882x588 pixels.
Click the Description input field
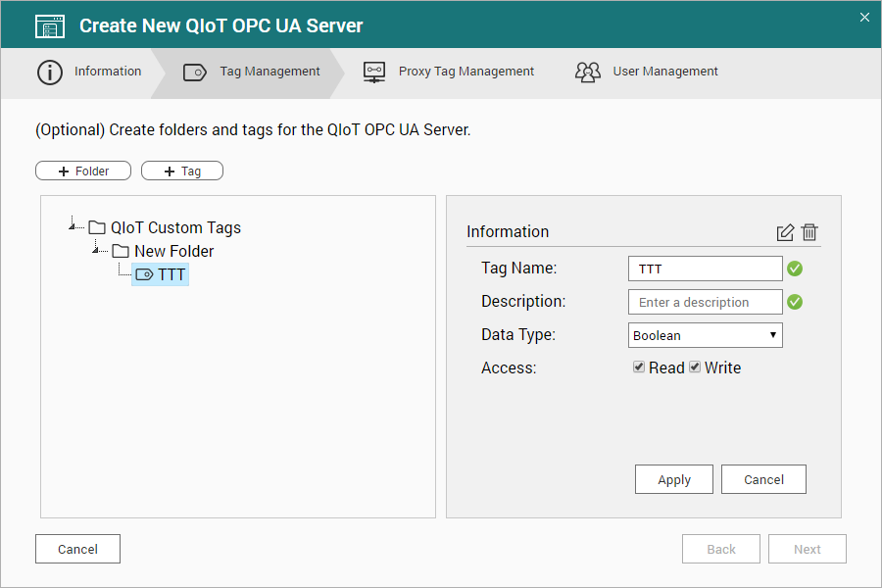706,302
